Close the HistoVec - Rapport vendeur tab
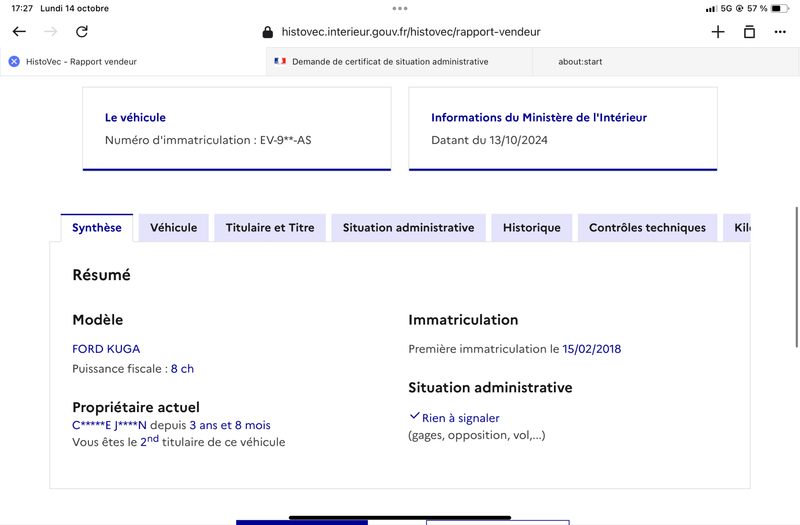The height and width of the screenshot is (525, 800). click(x=14, y=62)
